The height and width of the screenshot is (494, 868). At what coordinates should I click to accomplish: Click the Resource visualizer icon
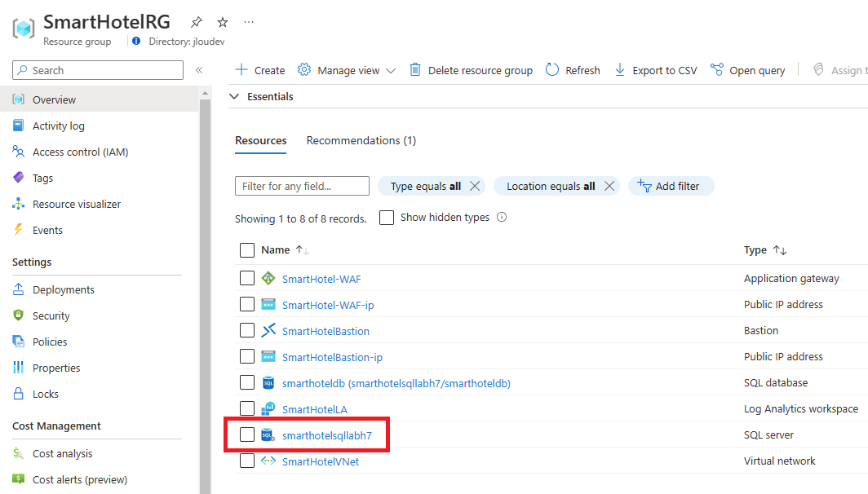pyautogui.click(x=18, y=204)
